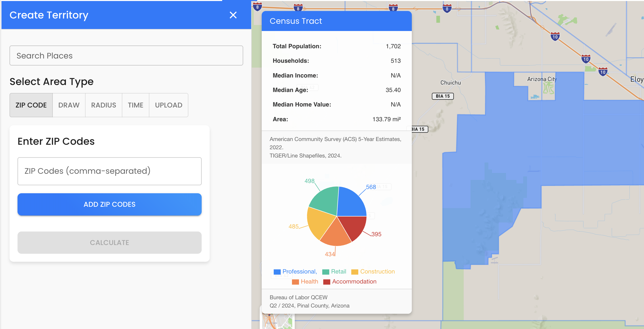Toggle the Accommodation legend red swatch
This screenshot has width=644, height=329.
coord(327,282)
